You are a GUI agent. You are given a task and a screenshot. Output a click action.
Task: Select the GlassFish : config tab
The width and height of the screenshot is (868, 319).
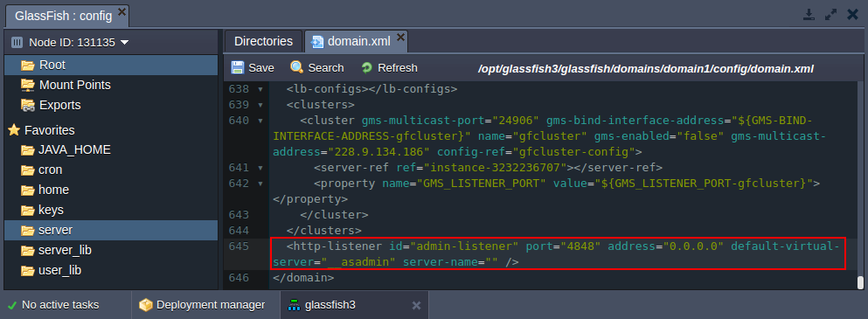(x=67, y=16)
